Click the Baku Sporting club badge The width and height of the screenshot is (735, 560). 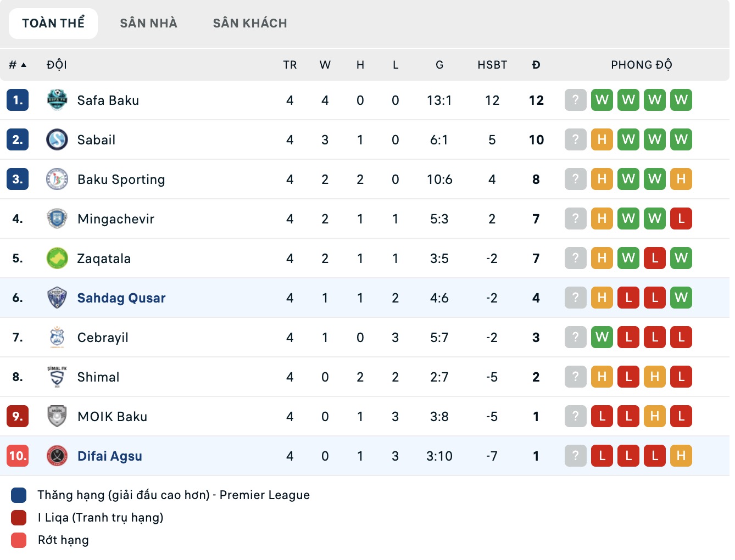(57, 179)
